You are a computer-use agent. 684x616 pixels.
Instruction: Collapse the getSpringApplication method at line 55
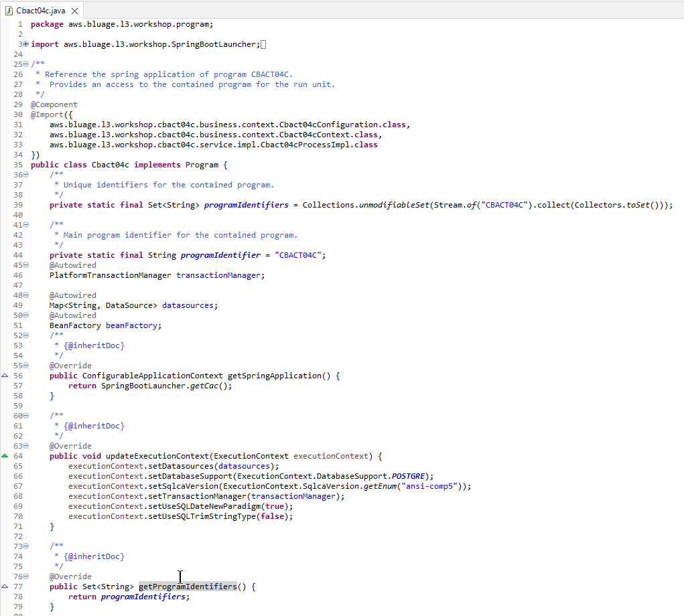pyautogui.click(x=25, y=366)
